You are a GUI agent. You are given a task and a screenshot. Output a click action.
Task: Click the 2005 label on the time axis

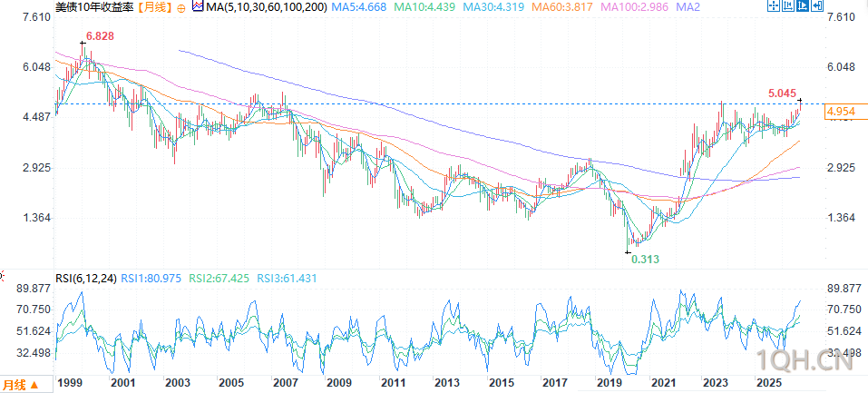click(231, 383)
